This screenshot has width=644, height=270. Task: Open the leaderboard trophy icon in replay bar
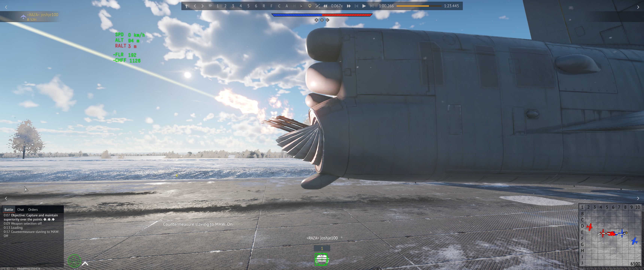point(187,6)
